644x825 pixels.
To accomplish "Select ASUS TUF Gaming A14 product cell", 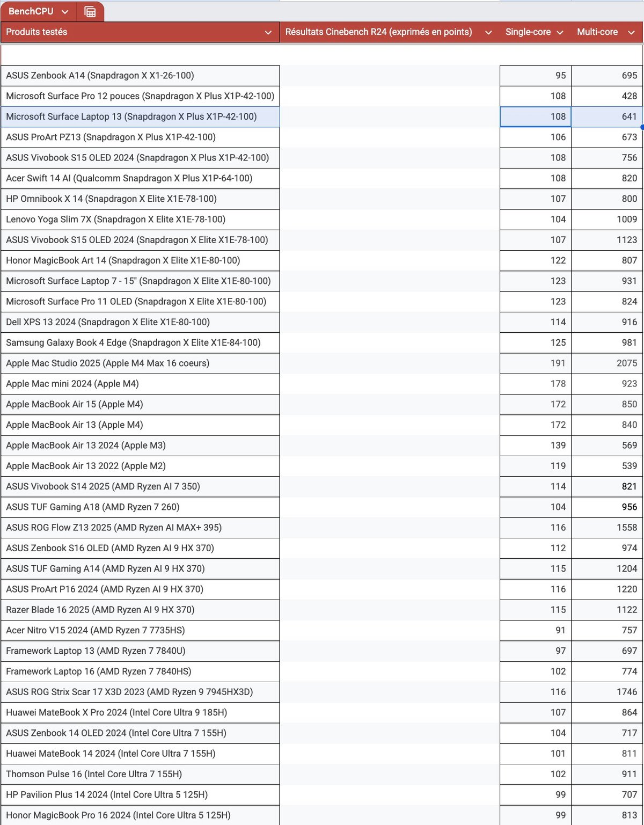I will [140, 568].
